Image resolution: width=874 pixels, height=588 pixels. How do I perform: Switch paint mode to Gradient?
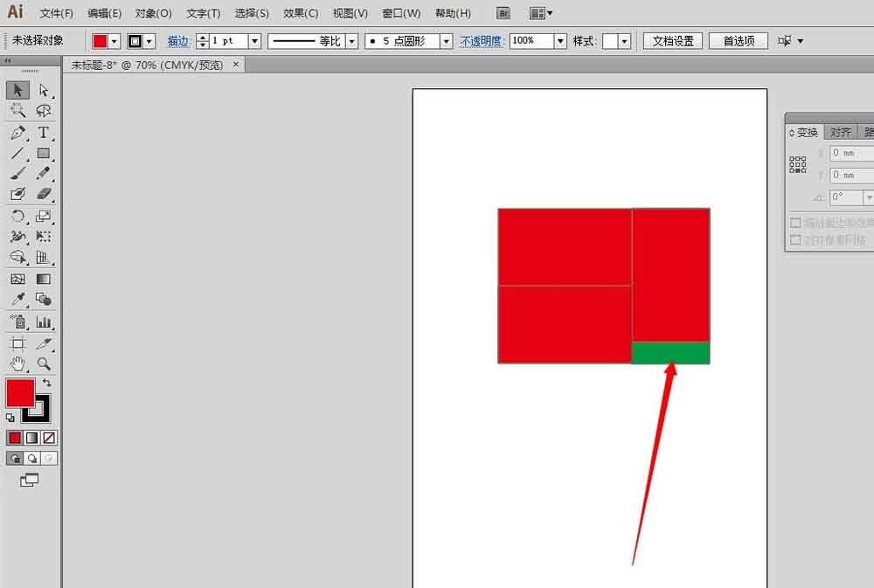(31, 438)
